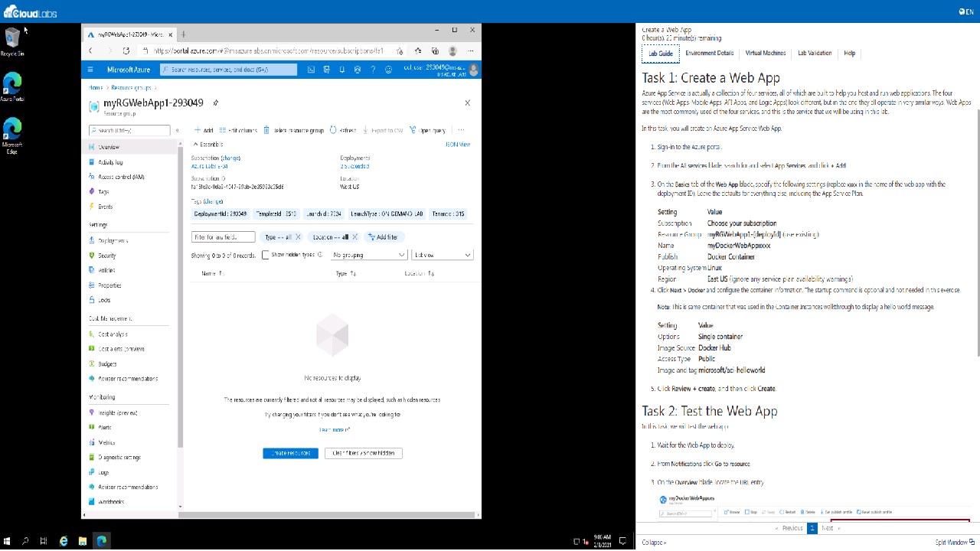Click the Create resources button

(290, 453)
